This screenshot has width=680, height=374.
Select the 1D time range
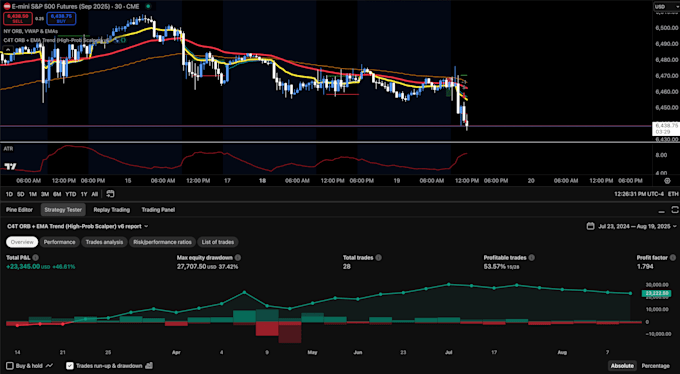(9, 194)
